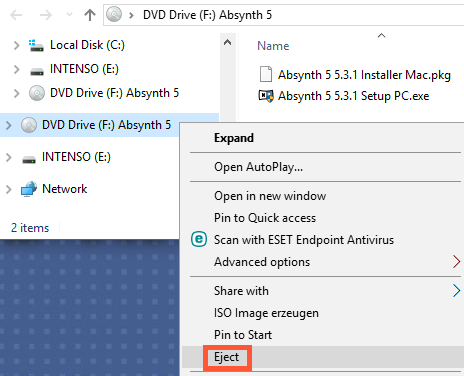
Task: Expand the Network tree node
Action: click(9, 189)
